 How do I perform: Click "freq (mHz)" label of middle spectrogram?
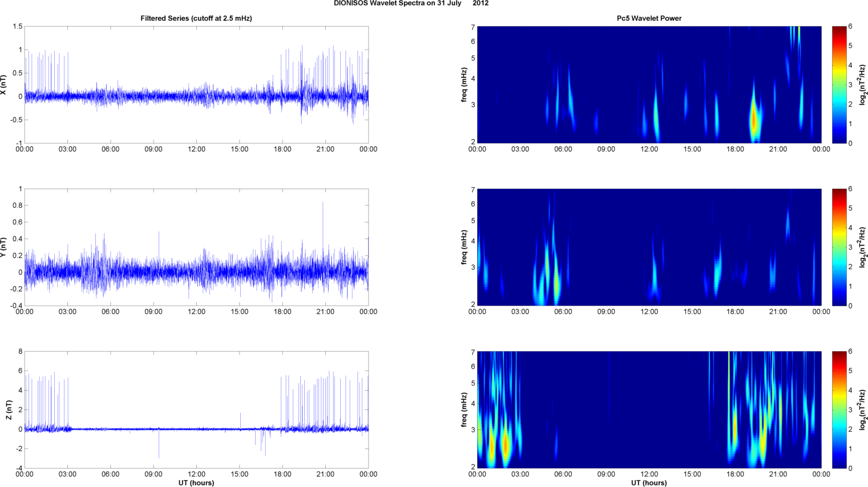click(x=465, y=247)
